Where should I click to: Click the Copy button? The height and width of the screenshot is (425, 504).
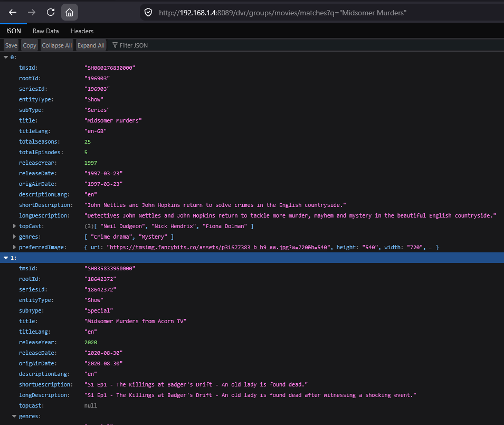(x=30, y=45)
